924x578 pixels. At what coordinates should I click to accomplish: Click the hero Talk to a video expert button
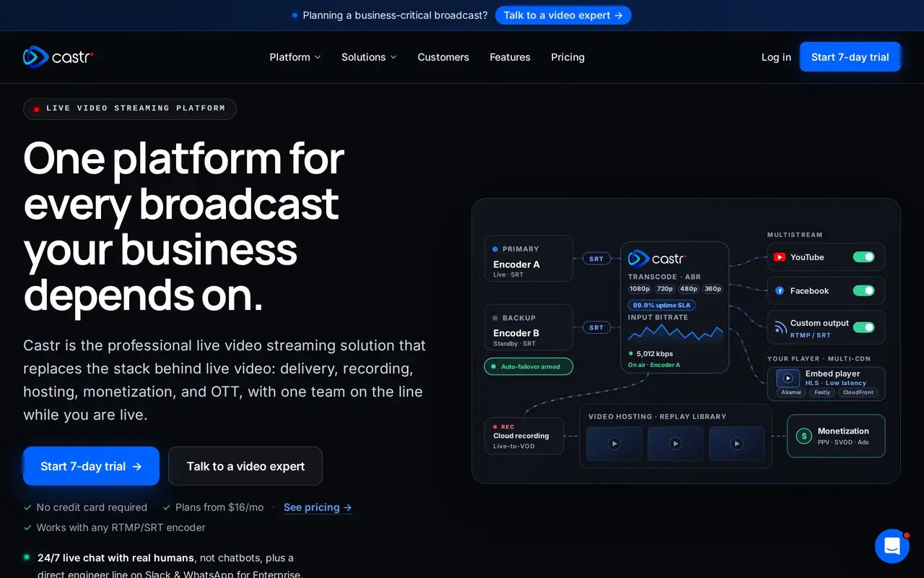tap(245, 466)
